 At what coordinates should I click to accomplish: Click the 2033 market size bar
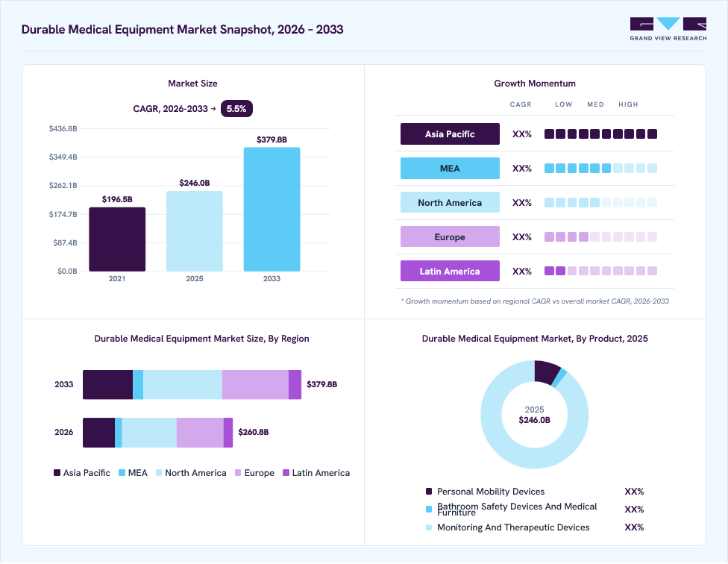coord(272,210)
